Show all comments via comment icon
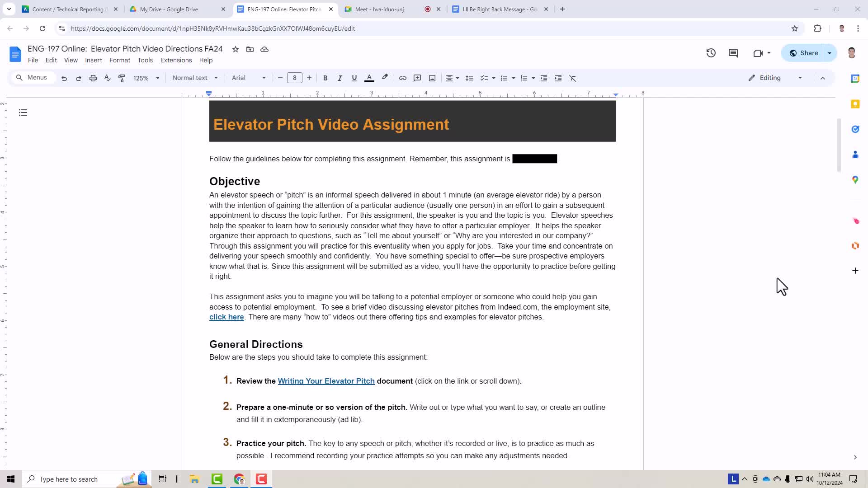 [733, 53]
